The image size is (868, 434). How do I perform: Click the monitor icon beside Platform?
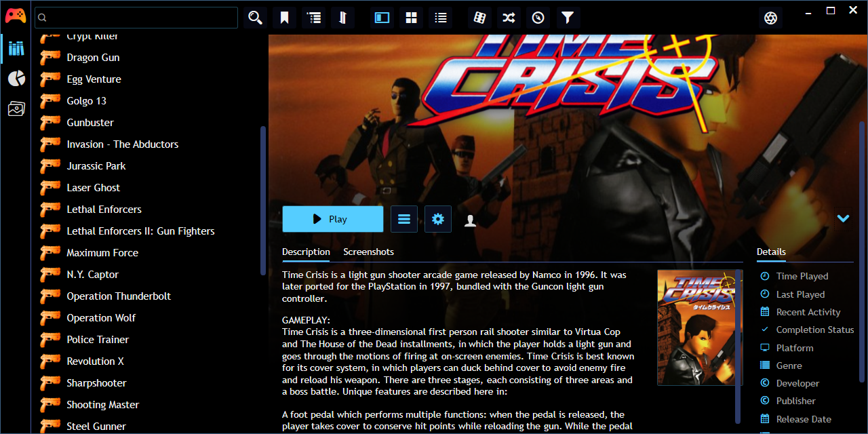point(765,348)
